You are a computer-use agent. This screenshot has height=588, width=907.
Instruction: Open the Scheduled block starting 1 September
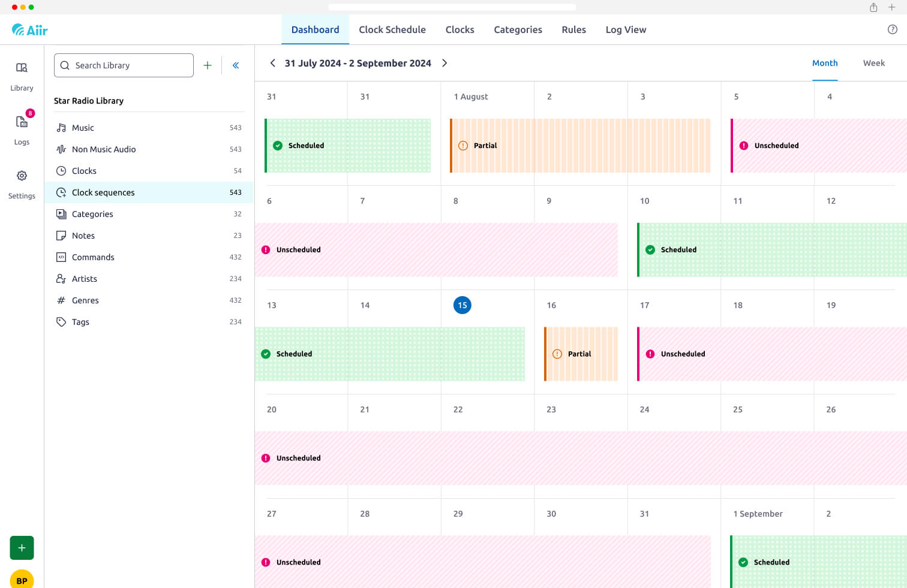point(818,562)
